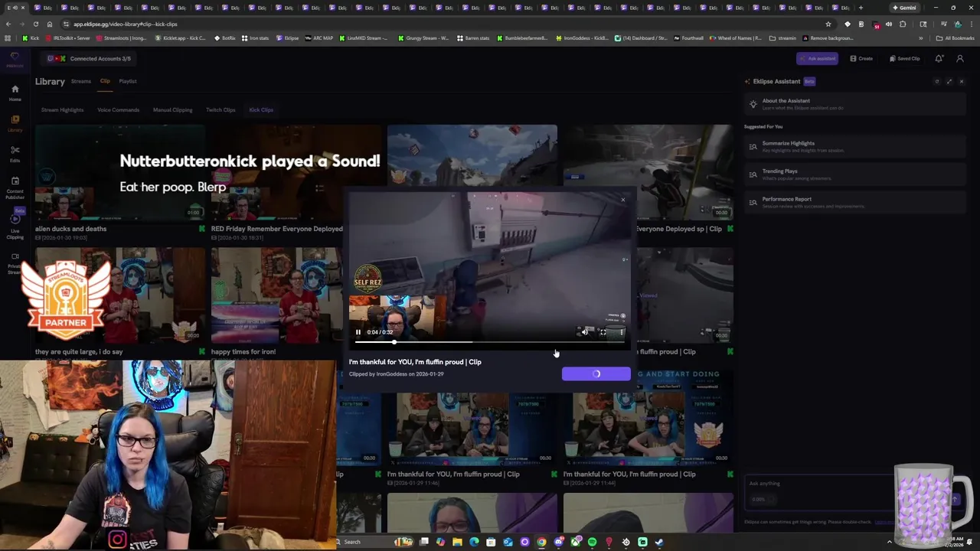Open File Explorer from the taskbar
Viewport: 980px width, 551px height.
pos(457,542)
